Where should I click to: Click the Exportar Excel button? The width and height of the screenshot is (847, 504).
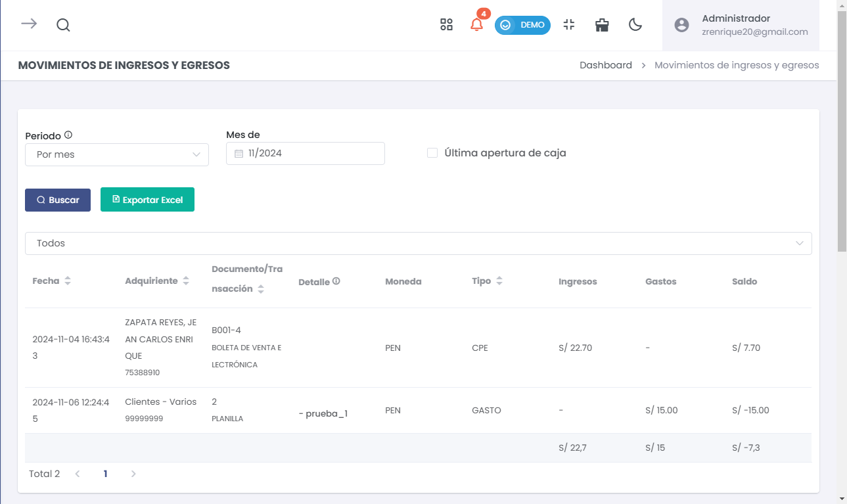tap(147, 200)
